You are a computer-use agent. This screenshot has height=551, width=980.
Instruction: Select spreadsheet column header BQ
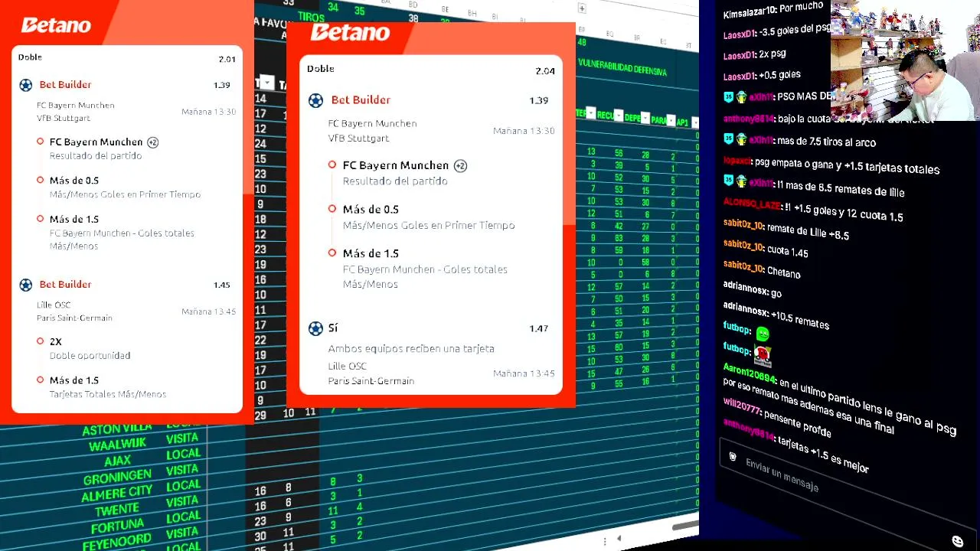pyautogui.click(x=610, y=34)
